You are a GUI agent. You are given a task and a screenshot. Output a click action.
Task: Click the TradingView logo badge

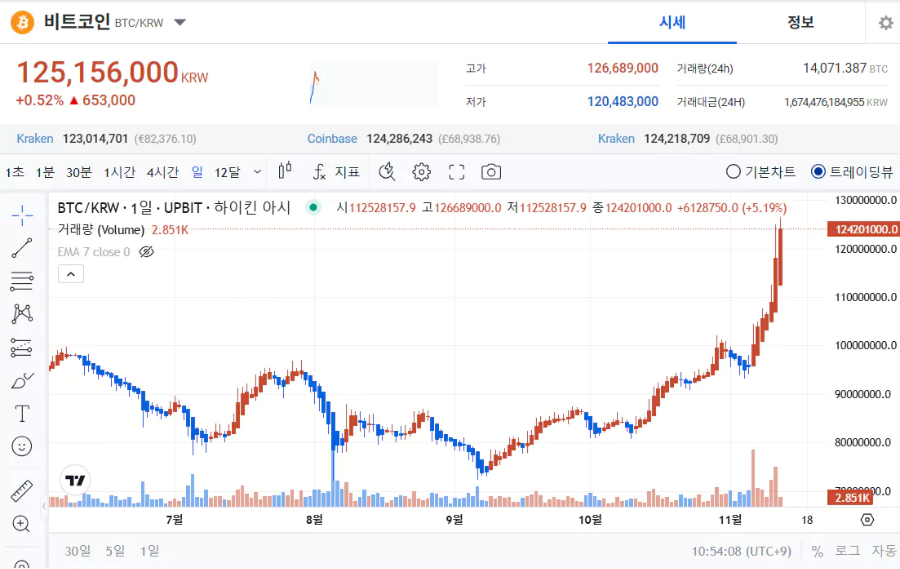[x=75, y=480]
